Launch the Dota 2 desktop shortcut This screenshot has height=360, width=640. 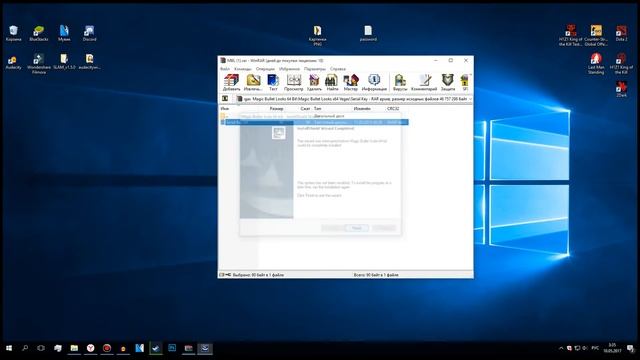621,33
